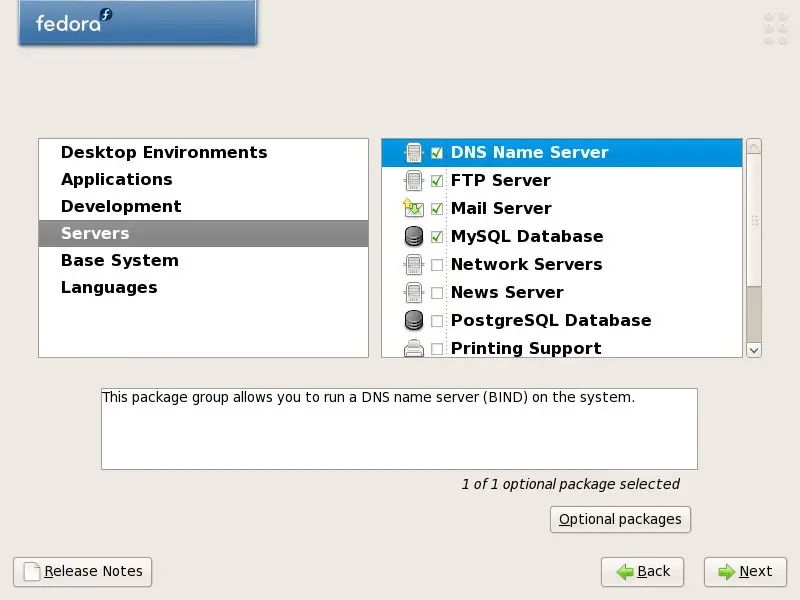Click the '1 of 1 optional package selected' text

coord(570,484)
